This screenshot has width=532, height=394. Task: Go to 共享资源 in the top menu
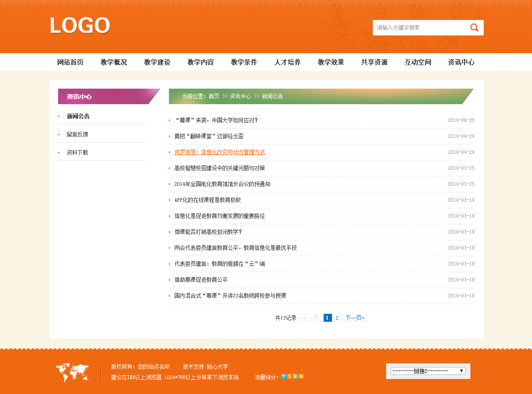click(374, 62)
